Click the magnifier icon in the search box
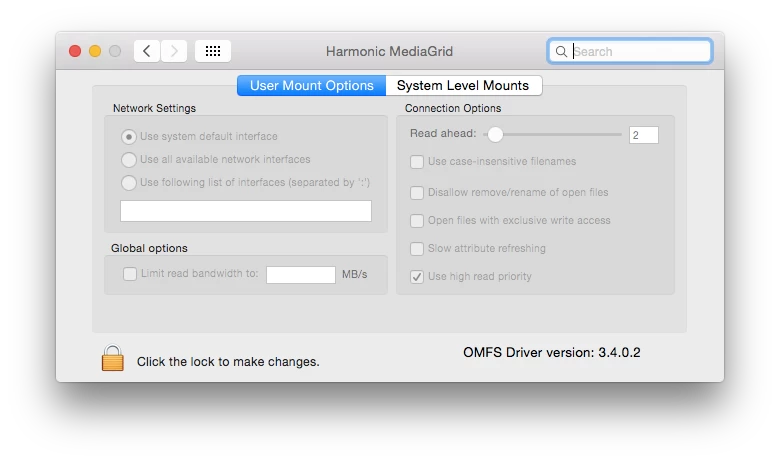Screen dimensions: 780x462 coord(561,51)
